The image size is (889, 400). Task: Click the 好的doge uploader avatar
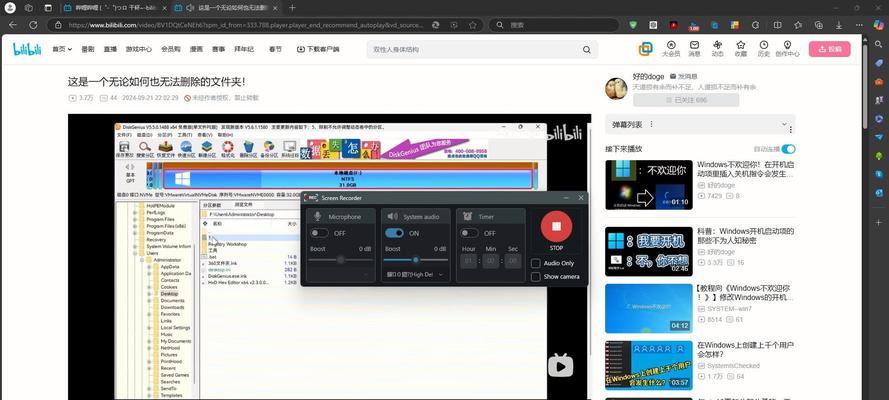click(x=616, y=89)
